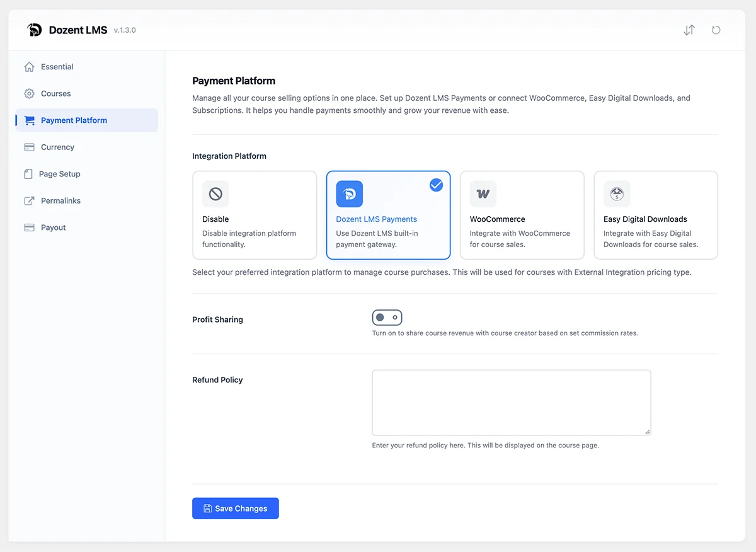Choose Easy Digital Downloads integration card
Viewport: 756px width, 552px height.
click(656, 215)
